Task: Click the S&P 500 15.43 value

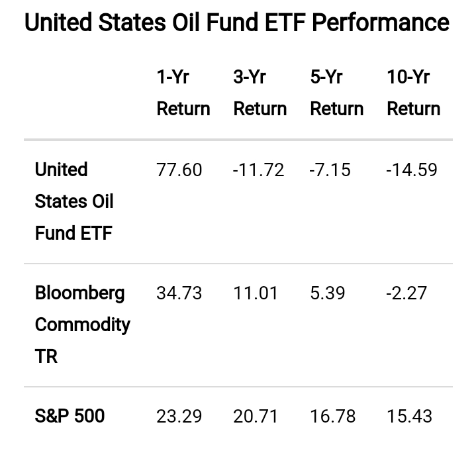Action: pos(409,417)
